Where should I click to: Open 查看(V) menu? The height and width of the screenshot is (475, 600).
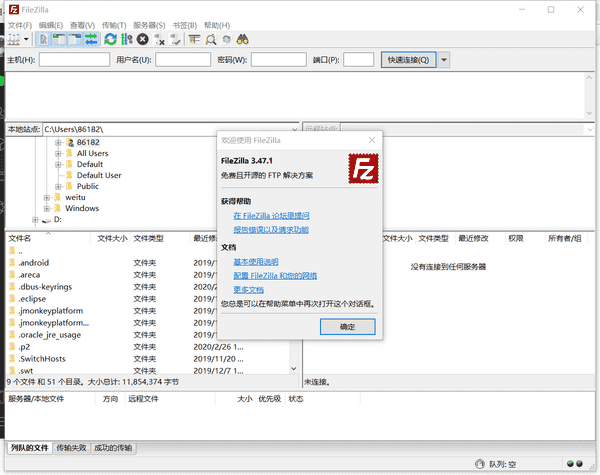click(82, 25)
